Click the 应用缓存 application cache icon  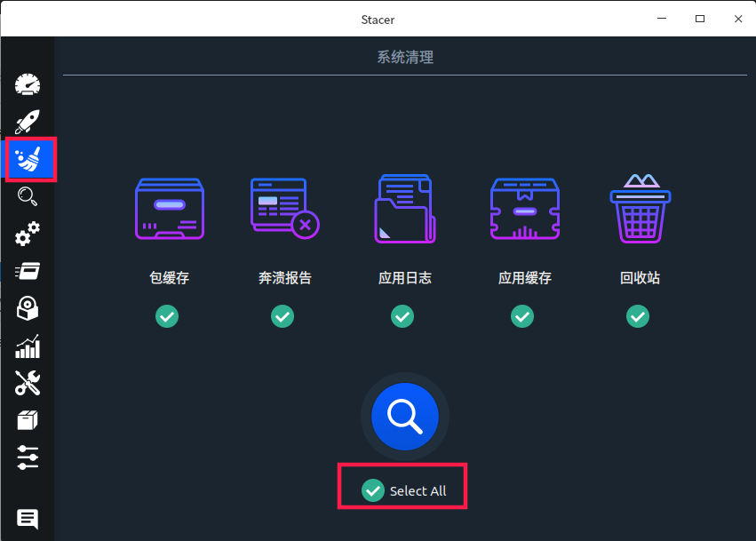point(524,209)
